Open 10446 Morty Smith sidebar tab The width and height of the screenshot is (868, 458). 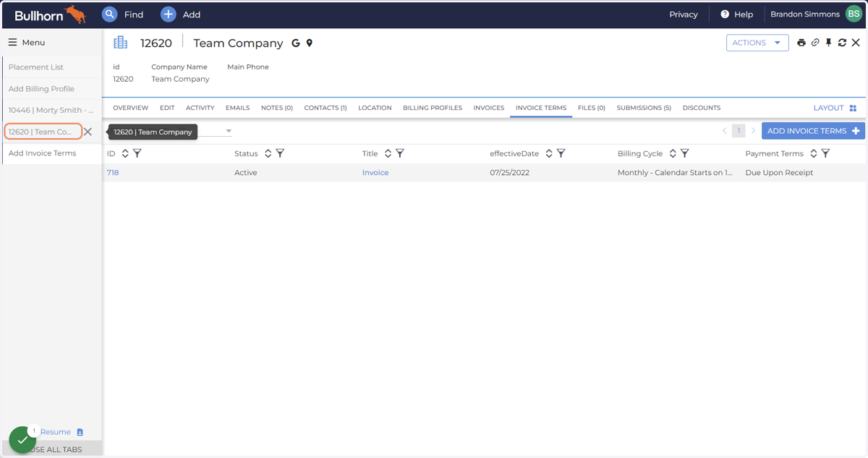tap(52, 111)
